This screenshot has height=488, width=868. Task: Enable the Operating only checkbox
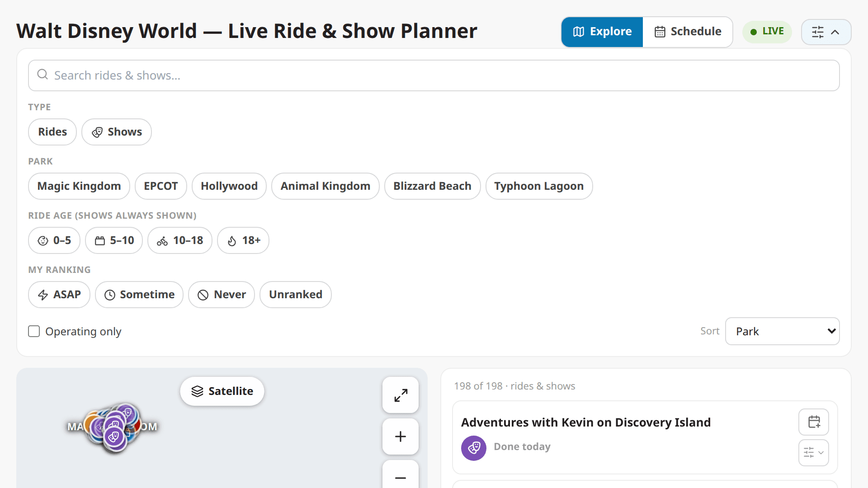[x=34, y=331]
